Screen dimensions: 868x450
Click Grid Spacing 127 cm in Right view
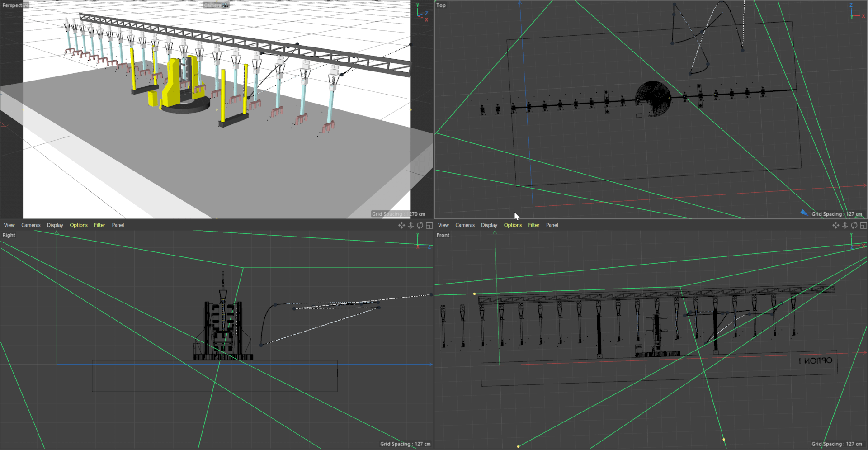tap(405, 444)
